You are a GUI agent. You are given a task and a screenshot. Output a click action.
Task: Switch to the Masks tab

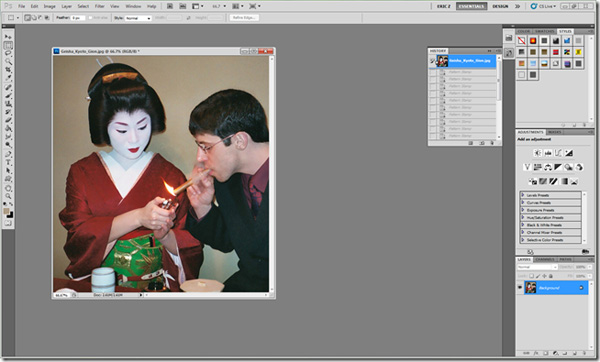tap(554, 132)
